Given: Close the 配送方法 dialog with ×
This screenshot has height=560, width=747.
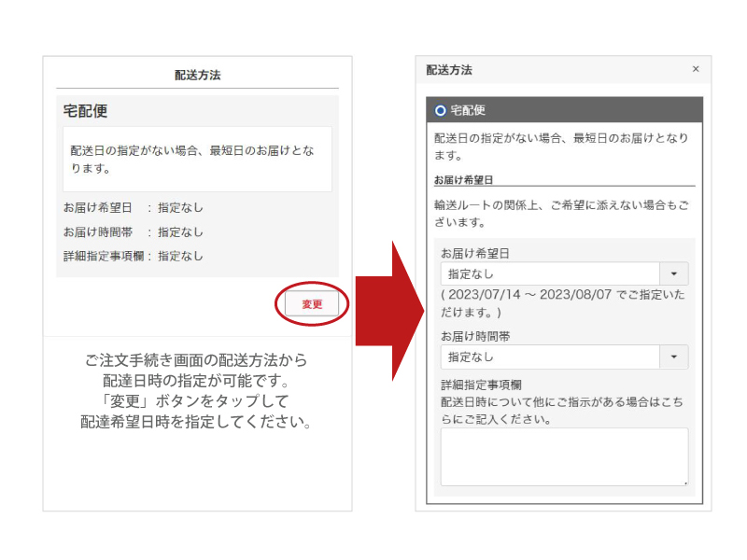Looking at the screenshot, I should (x=695, y=69).
